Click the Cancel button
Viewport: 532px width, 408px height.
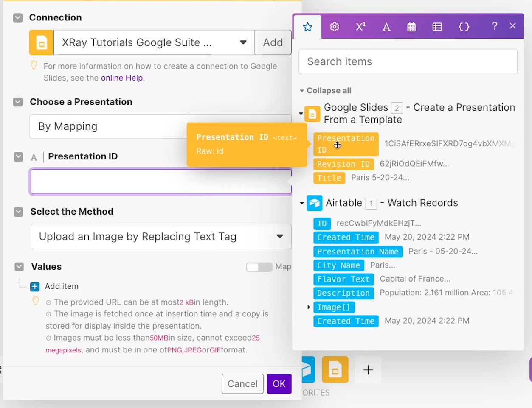242,384
